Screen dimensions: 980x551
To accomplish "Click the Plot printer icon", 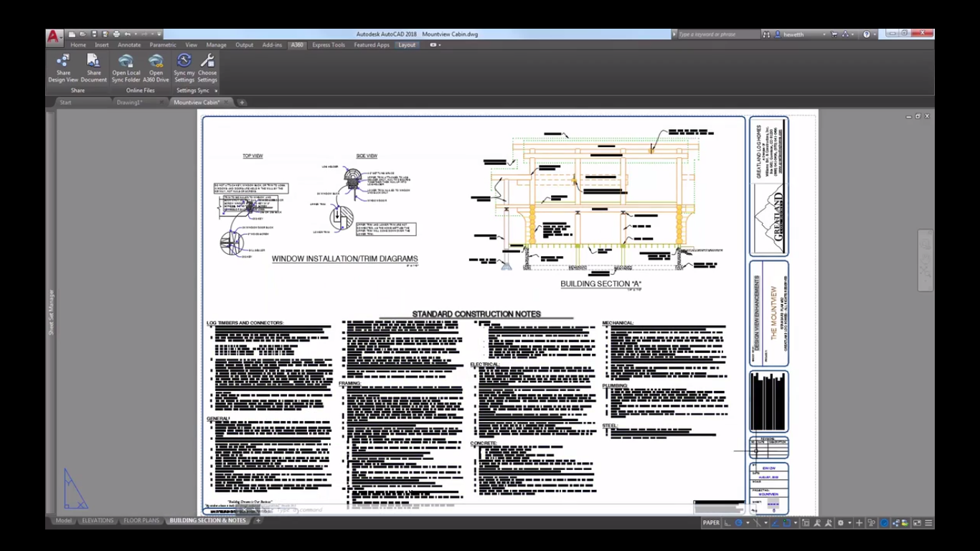I will (x=116, y=34).
